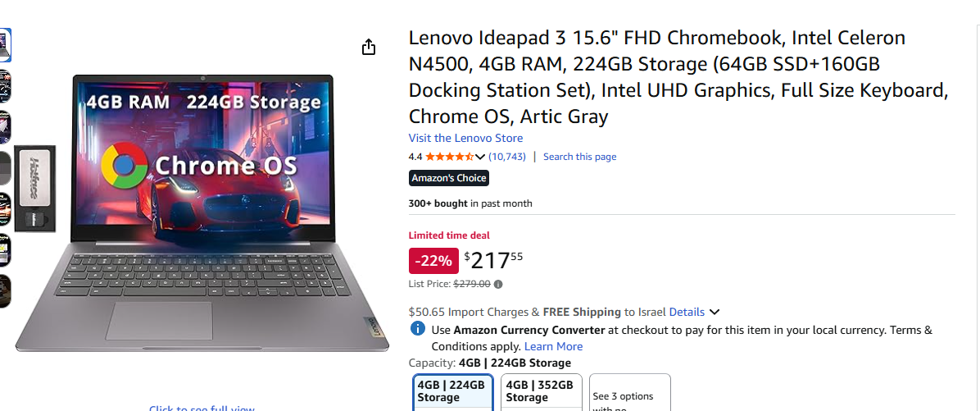Expand the rating breakdown chevron

click(x=480, y=157)
